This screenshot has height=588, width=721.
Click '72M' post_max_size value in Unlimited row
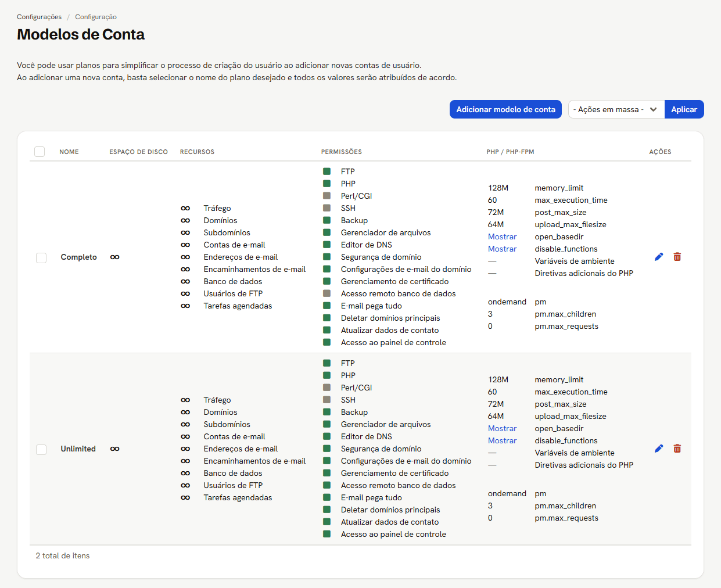pos(496,404)
